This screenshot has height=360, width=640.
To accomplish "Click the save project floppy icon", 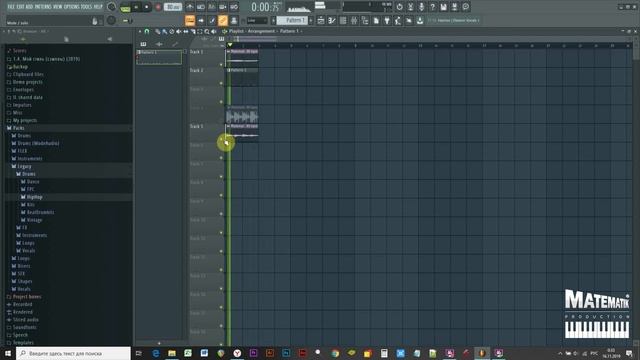I will 444,7.
